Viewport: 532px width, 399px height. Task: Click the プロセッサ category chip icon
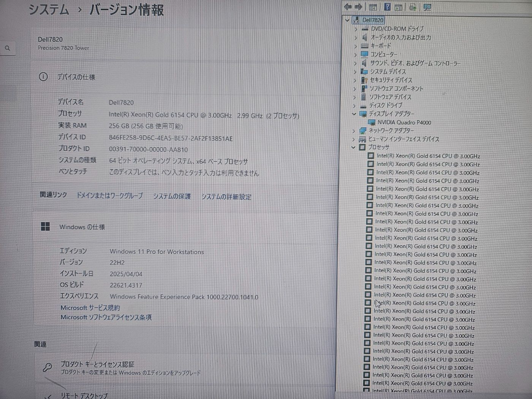coord(362,147)
